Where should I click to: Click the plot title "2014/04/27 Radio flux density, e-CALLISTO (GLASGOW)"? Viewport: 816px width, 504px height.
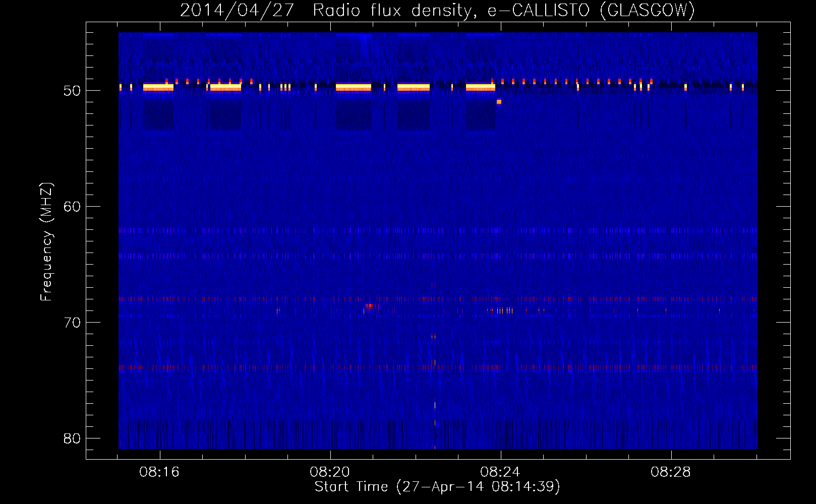(x=437, y=10)
